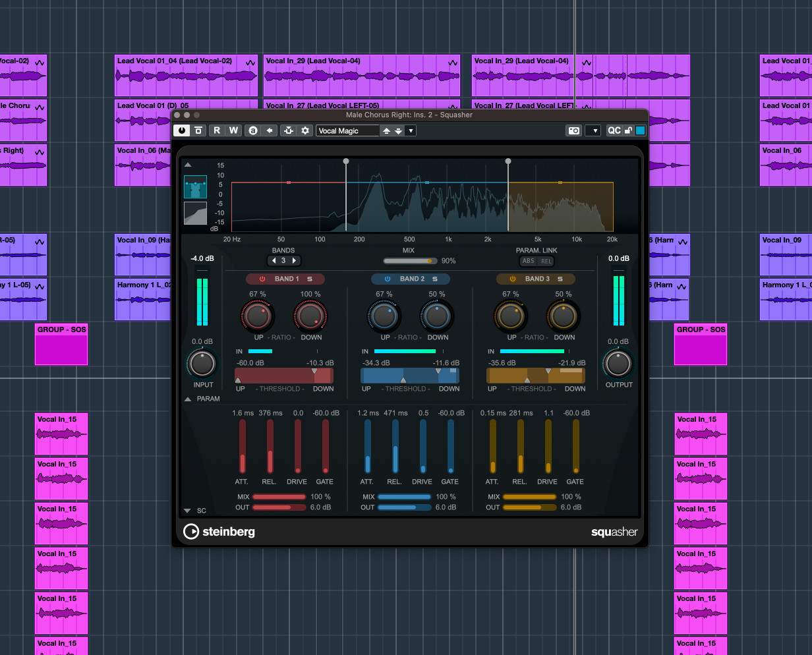Image resolution: width=812 pixels, height=655 pixels.
Task: Adjust Band 2 OUT slider at 6.0 dB
Action: [x=405, y=507]
